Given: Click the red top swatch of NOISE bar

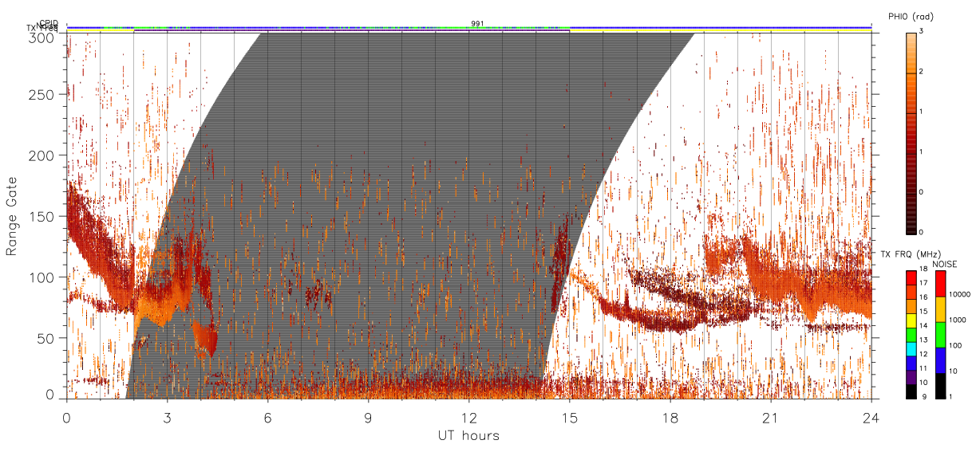Looking at the screenshot, I should [939, 284].
